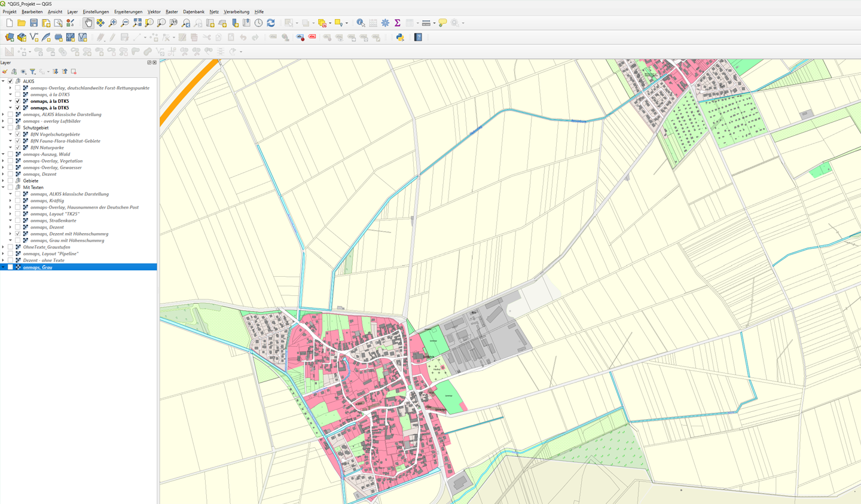The height and width of the screenshot is (504, 861).
Task: Enable onmaps-Auszug, Wald layer checkbox
Action: tap(10, 154)
